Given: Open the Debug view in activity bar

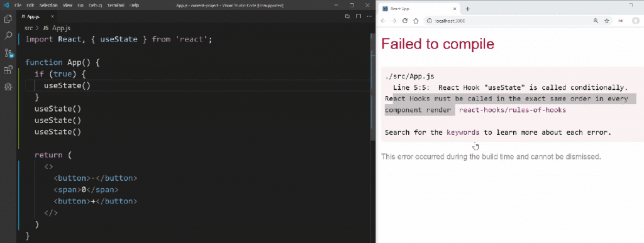Looking at the screenshot, I should [x=8, y=87].
